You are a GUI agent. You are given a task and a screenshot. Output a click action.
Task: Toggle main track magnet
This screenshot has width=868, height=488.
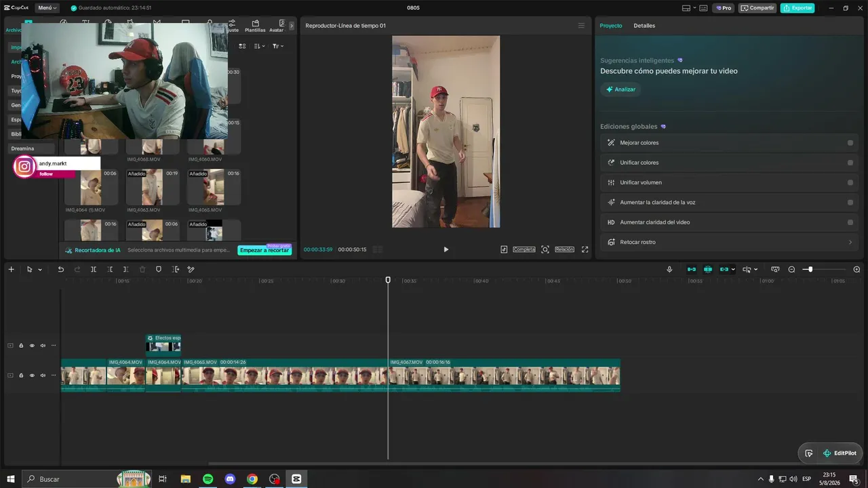692,269
